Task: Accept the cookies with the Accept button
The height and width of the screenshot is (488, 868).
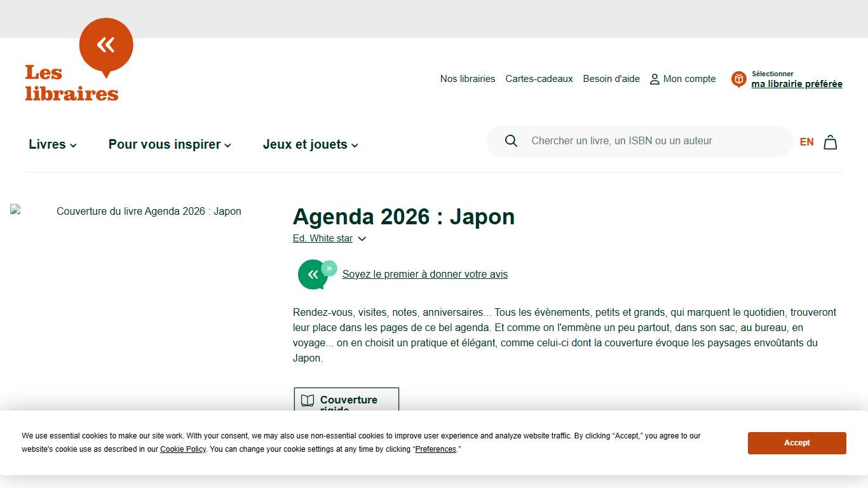Action: point(796,443)
